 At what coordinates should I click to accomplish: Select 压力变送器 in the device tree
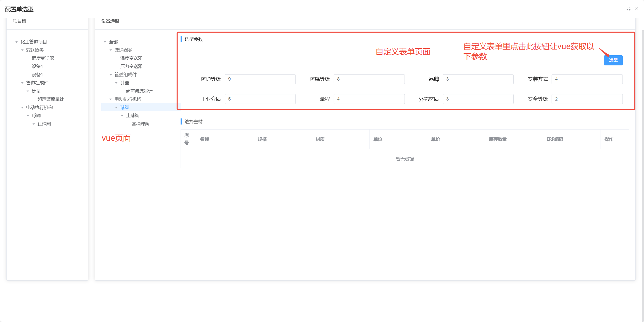click(x=131, y=66)
